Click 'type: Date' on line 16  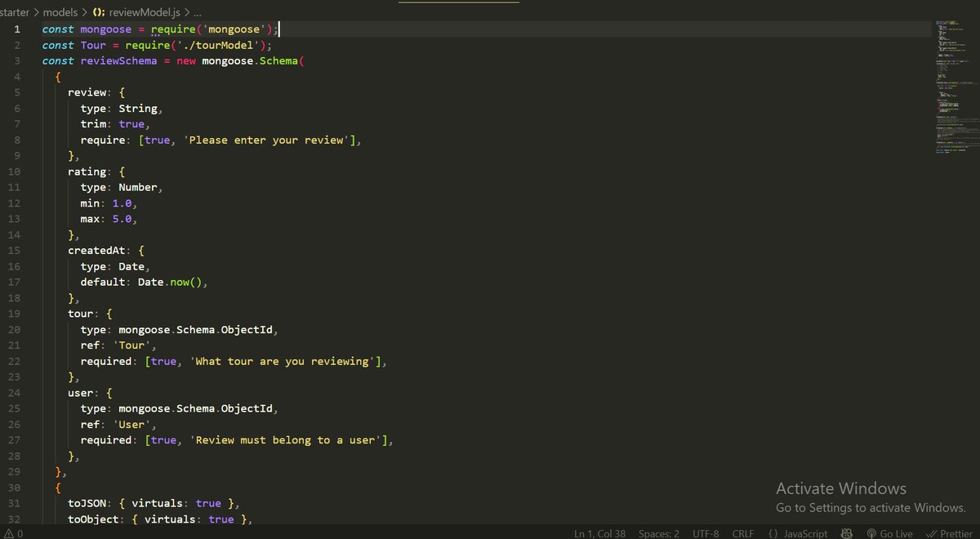[114, 266]
